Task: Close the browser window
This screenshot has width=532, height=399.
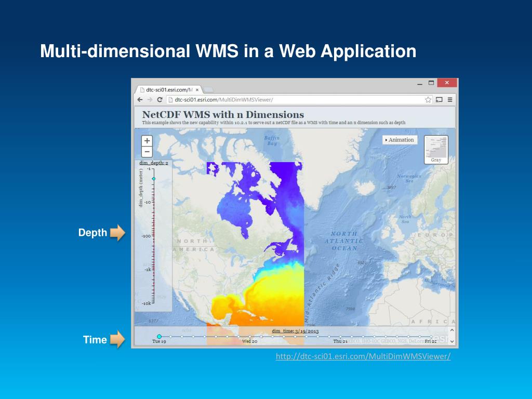Action: click(x=447, y=83)
